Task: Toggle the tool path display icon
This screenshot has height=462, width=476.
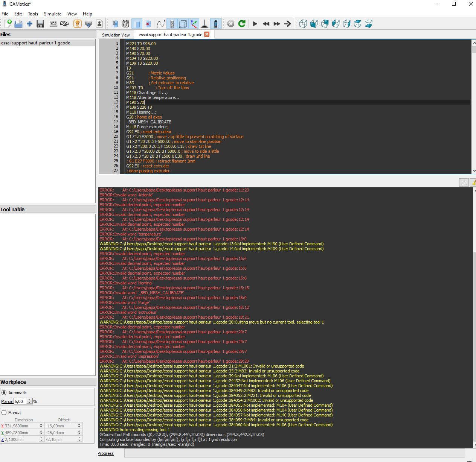Action: point(161,24)
